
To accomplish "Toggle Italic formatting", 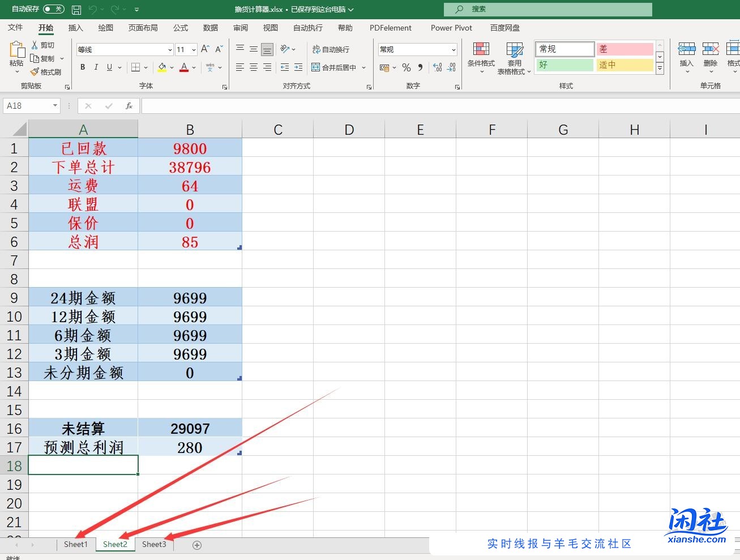I will [96, 67].
